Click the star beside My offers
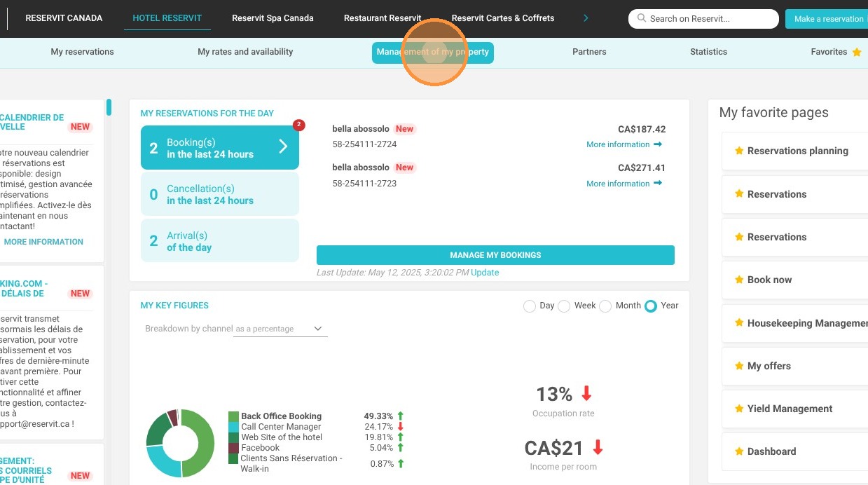The image size is (868, 485). tap(738, 366)
